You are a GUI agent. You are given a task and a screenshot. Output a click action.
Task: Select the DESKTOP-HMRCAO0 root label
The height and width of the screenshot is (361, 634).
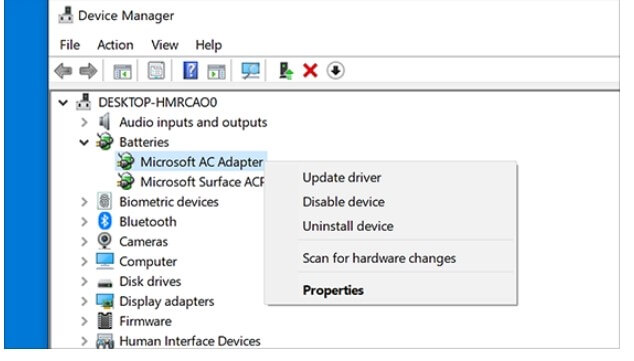coord(158,102)
